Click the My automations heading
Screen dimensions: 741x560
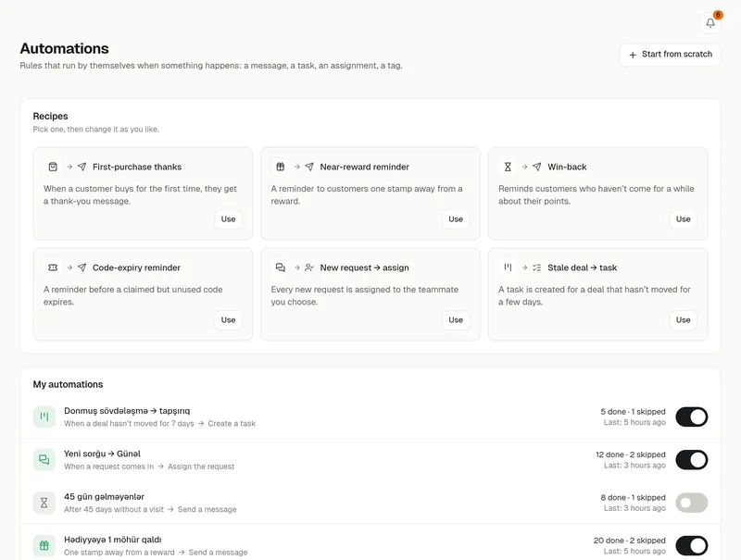pyautogui.click(x=68, y=384)
